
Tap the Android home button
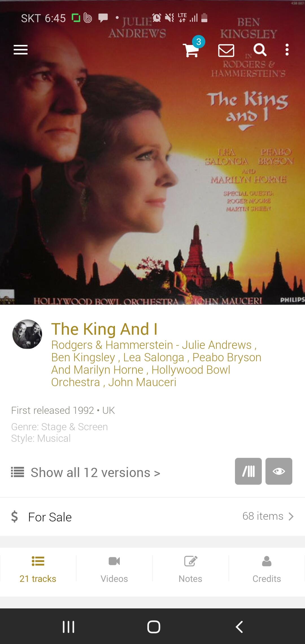(x=154, y=627)
